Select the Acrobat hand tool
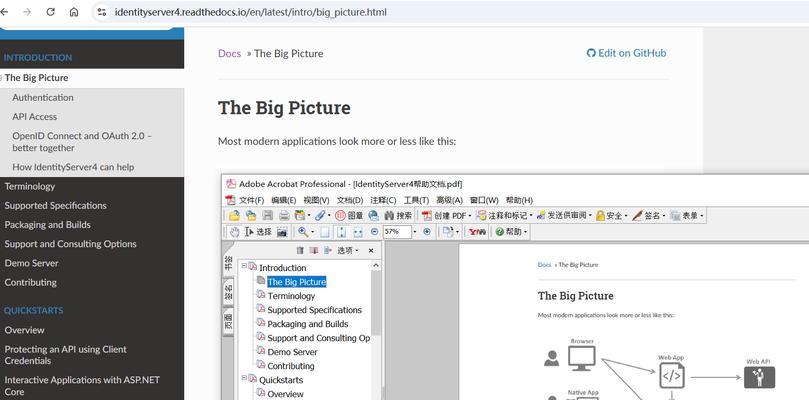 point(235,232)
